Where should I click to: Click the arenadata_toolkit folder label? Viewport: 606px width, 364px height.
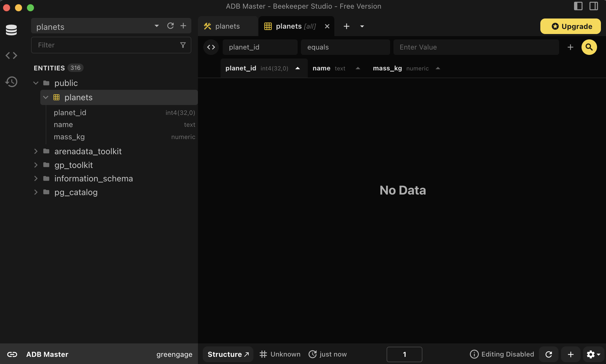click(x=88, y=151)
